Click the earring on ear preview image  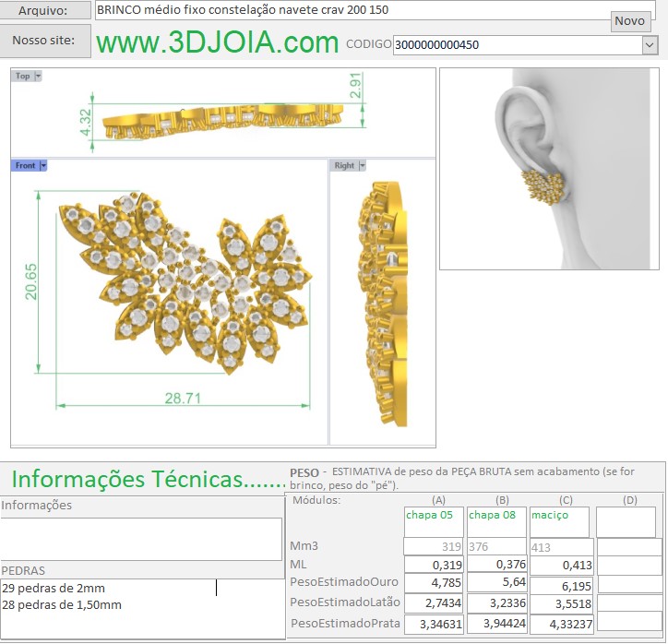coord(549,169)
